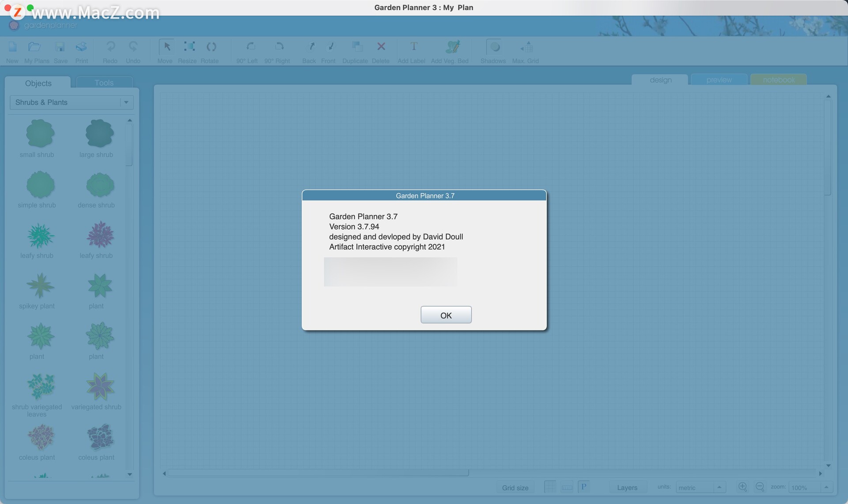
Task: Open the notebook tab
Action: pyautogui.click(x=779, y=80)
